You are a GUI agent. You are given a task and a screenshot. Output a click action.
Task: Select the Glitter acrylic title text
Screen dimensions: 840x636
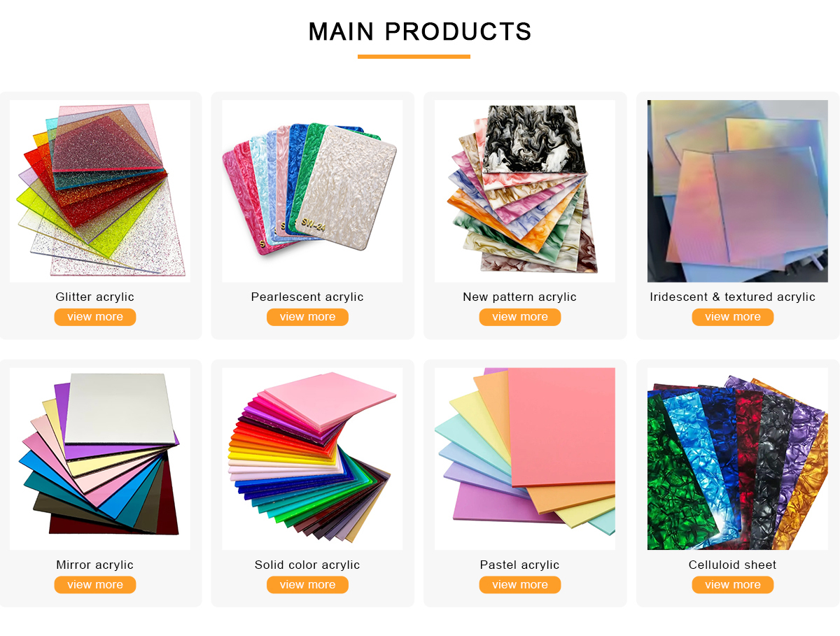click(95, 297)
